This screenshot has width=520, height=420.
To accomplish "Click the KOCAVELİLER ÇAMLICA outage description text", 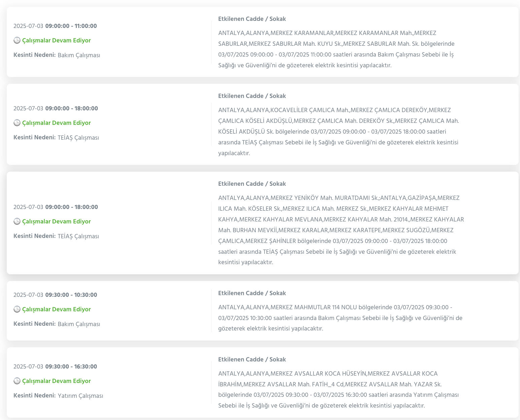I will tap(338, 131).
